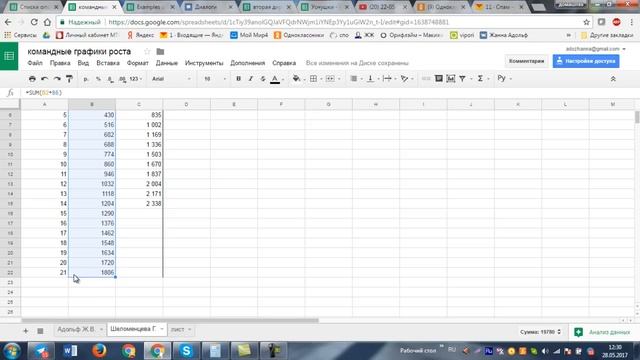Click the blue Настройки доступа button
Image resolution: width=640 pixels, height=360 pixels.
[x=586, y=61]
